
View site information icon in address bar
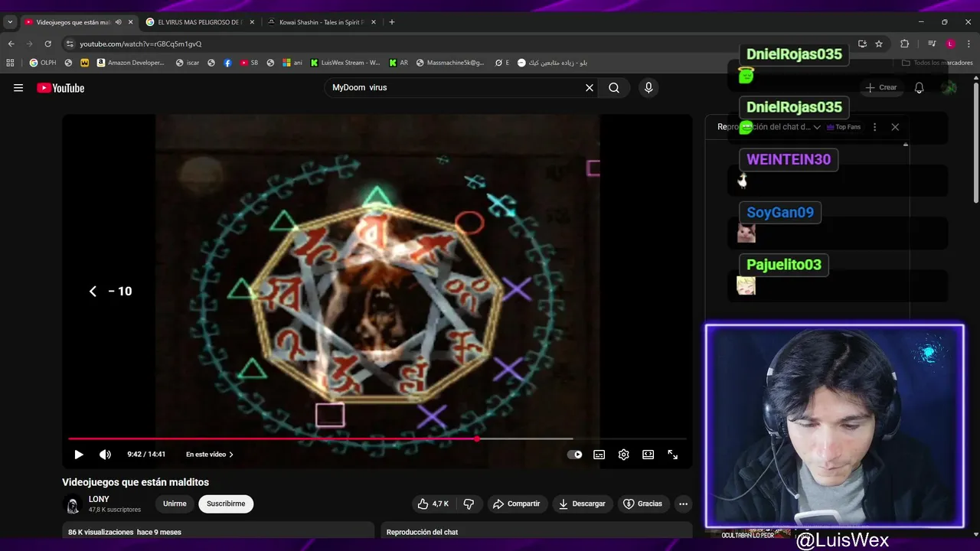pyautogui.click(x=70, y=44)
